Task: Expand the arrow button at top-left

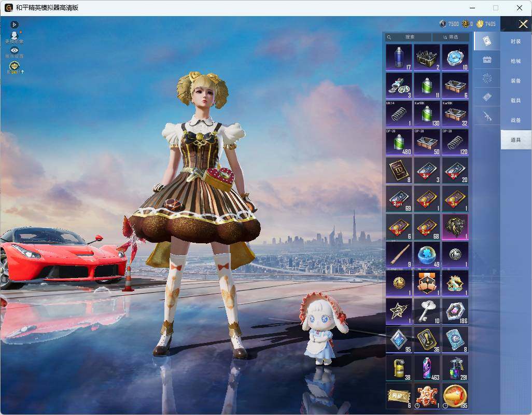Action: 14,24
